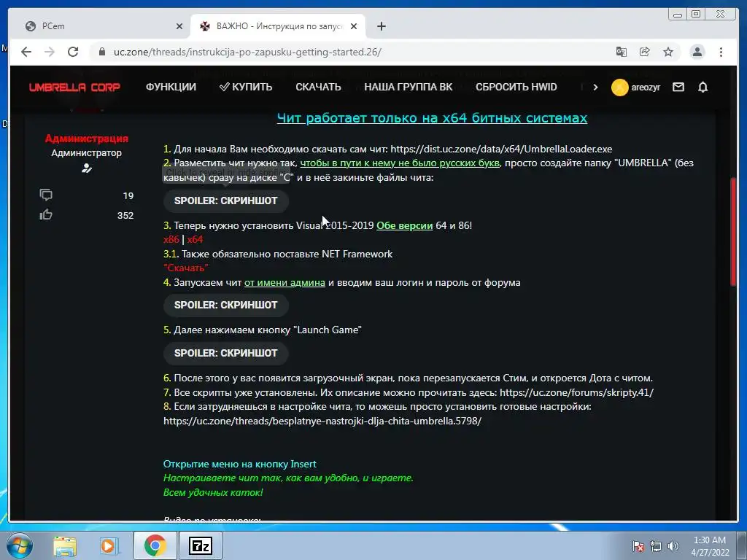Open the Chrome profile icon
747x560 pixels.
point(697,52)
